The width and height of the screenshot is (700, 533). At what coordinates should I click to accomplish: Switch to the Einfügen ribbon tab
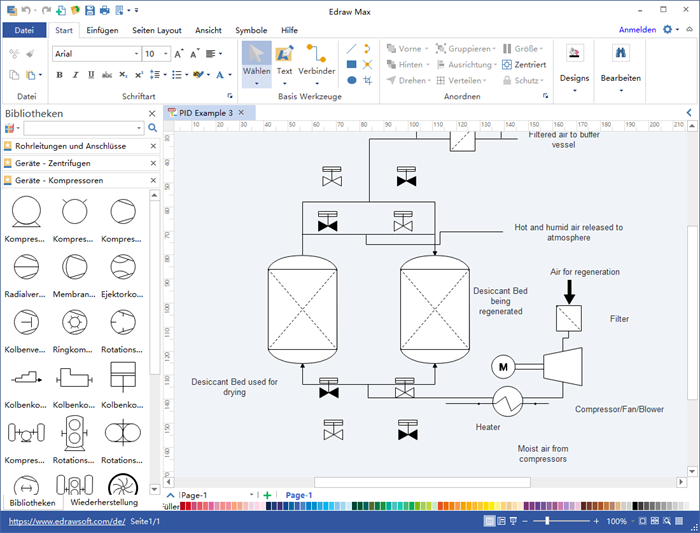102,30
